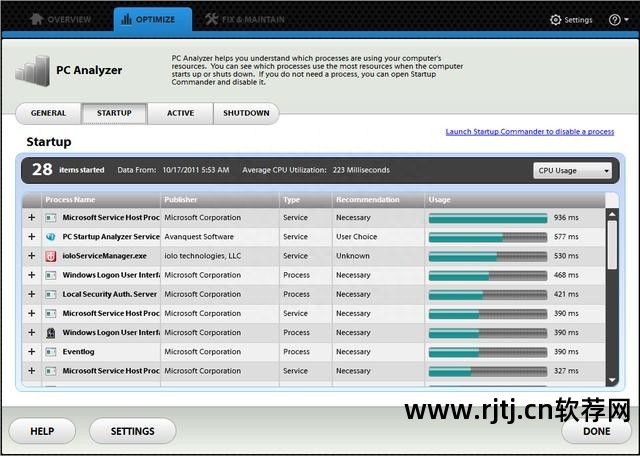Click the Eventlog process icon
Image resolution: width=640 pixels, height=456 pixels.
[50, 352]
